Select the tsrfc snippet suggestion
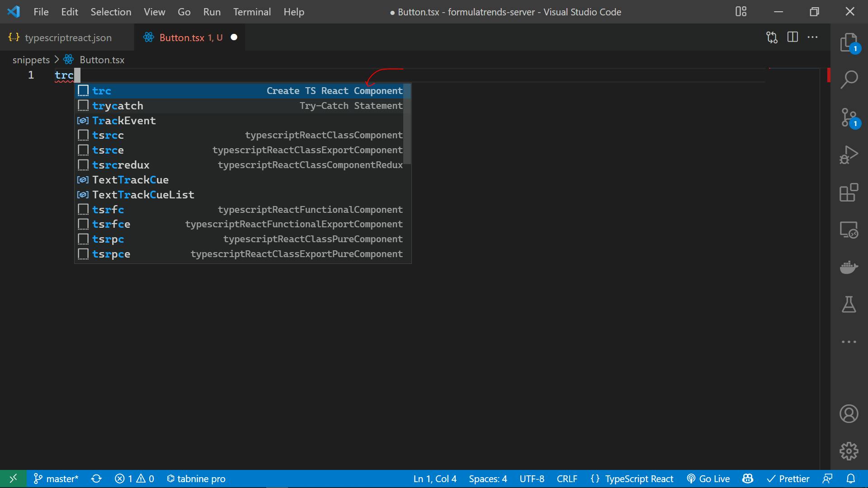 243,210
